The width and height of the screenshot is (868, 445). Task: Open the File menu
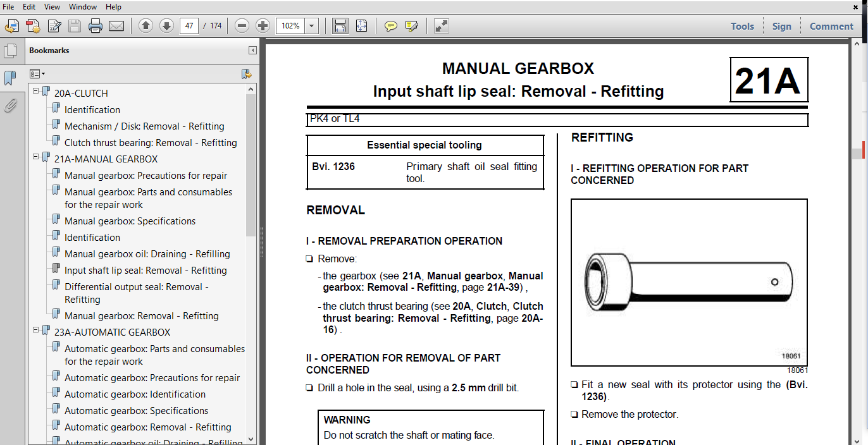(x=9, y=6)
